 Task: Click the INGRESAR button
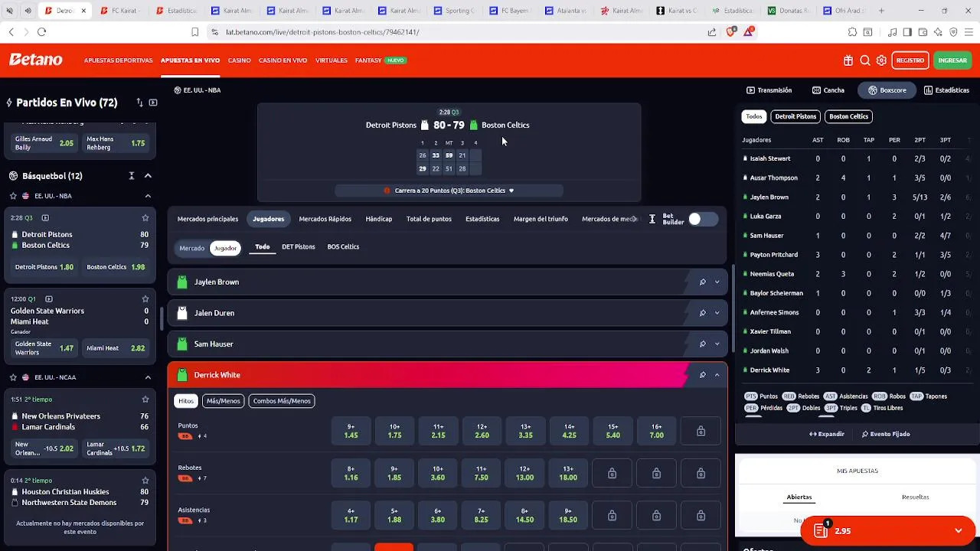952,60
